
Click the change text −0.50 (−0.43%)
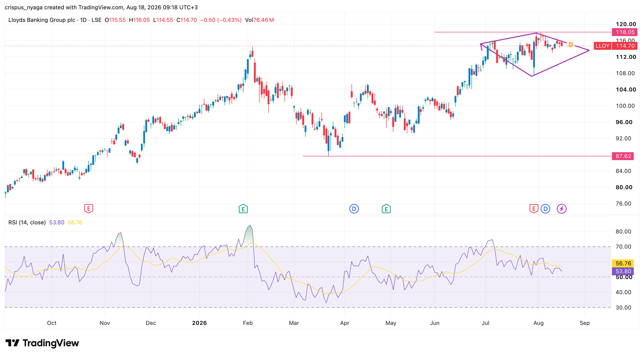(x=221, y=20)
